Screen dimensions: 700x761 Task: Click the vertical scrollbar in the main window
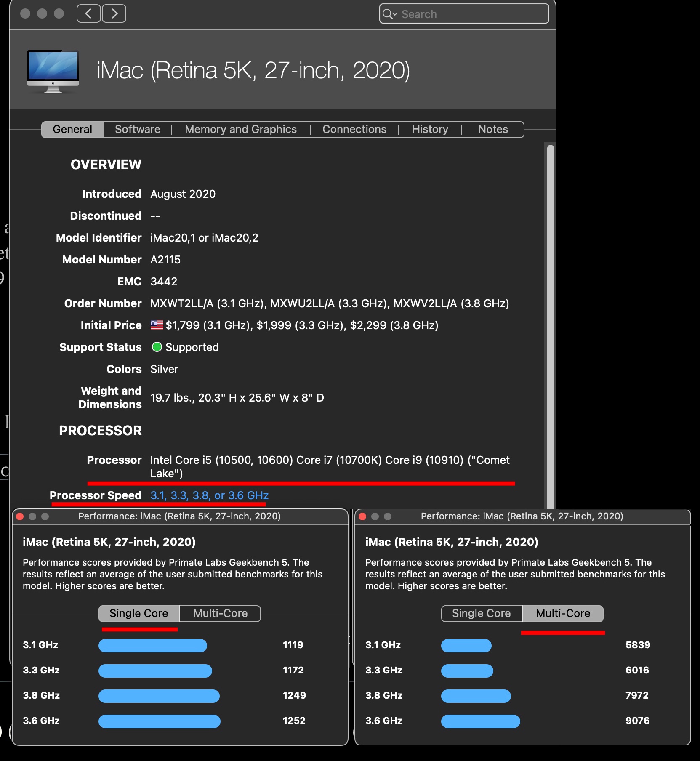[550, 326]
